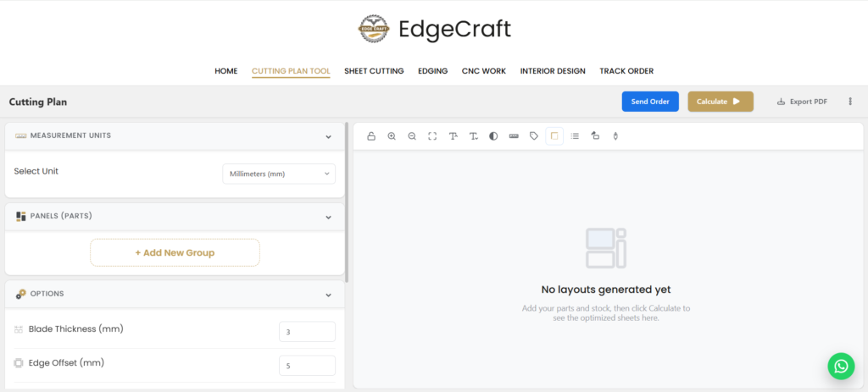Open the Millimeters (mm) unit dropdown
868x392 pixels.
279,174
